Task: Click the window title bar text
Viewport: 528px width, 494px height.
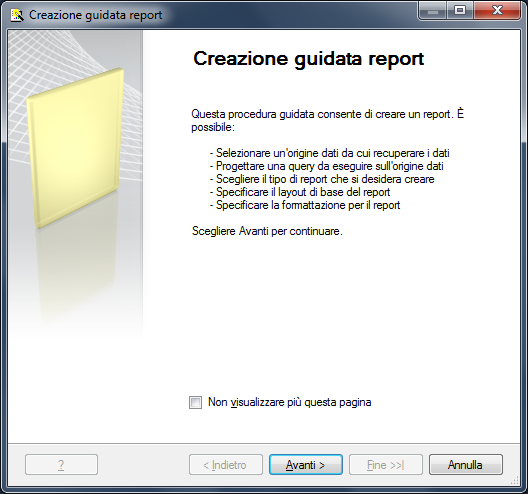Action: 96,15
